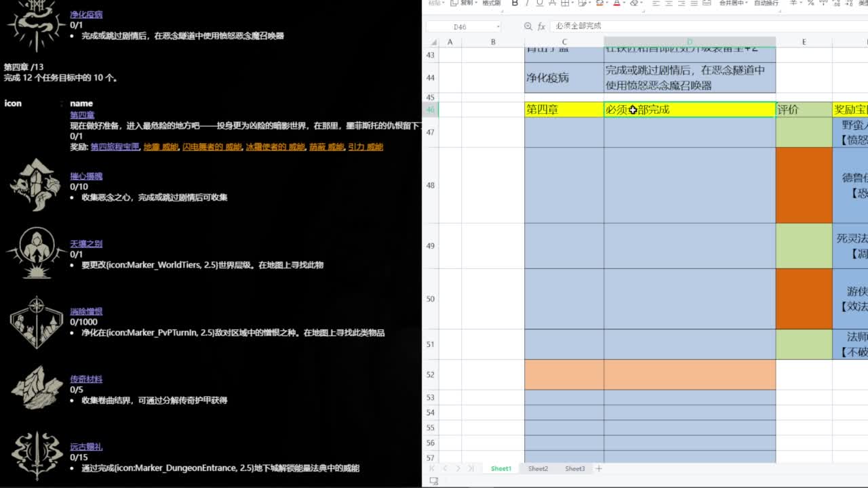Screen dimensions: 868x488
Task: Open the 天壤之别 link
Action: (86, 244)
